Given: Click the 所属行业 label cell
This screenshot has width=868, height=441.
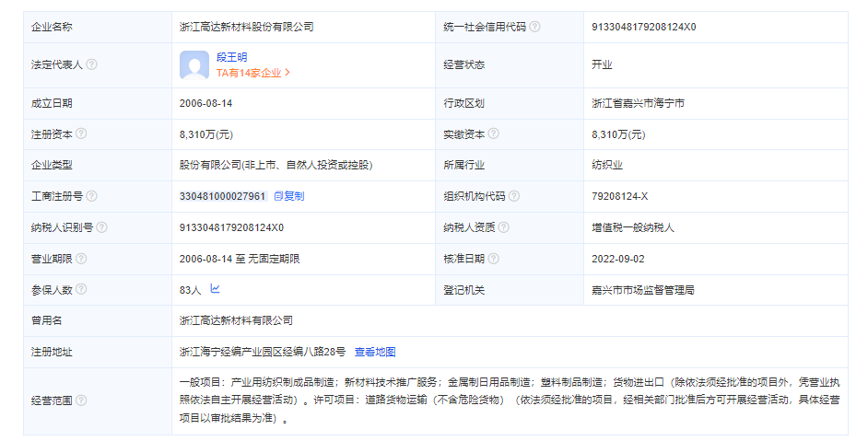Looking at the screenshot, I should (510, 165).
